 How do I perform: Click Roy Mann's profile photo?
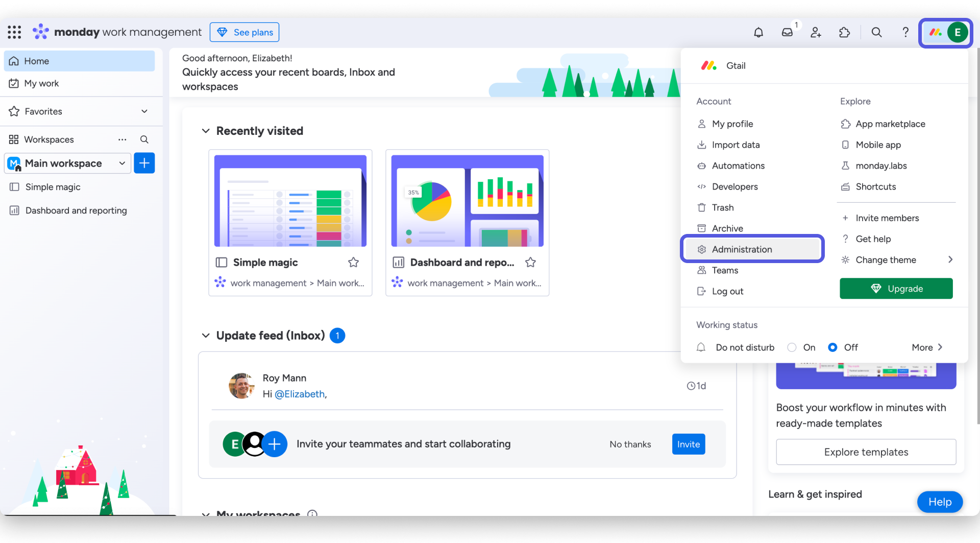point(241,386)
